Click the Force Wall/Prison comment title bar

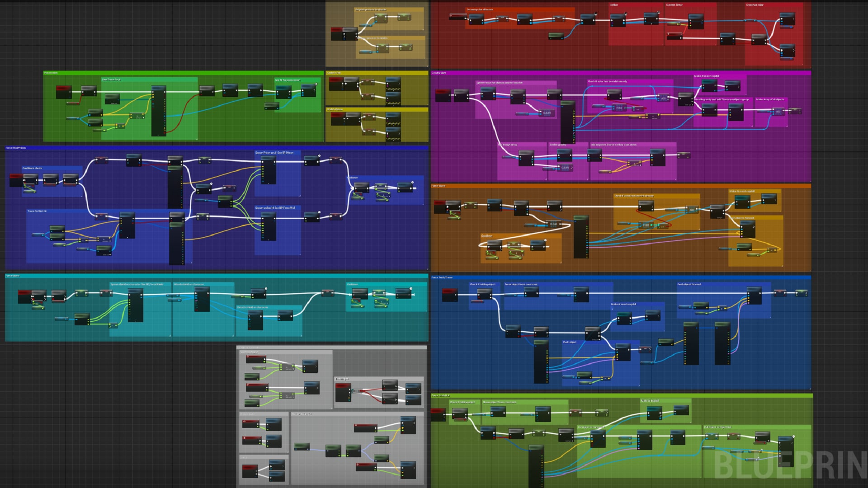16,148
